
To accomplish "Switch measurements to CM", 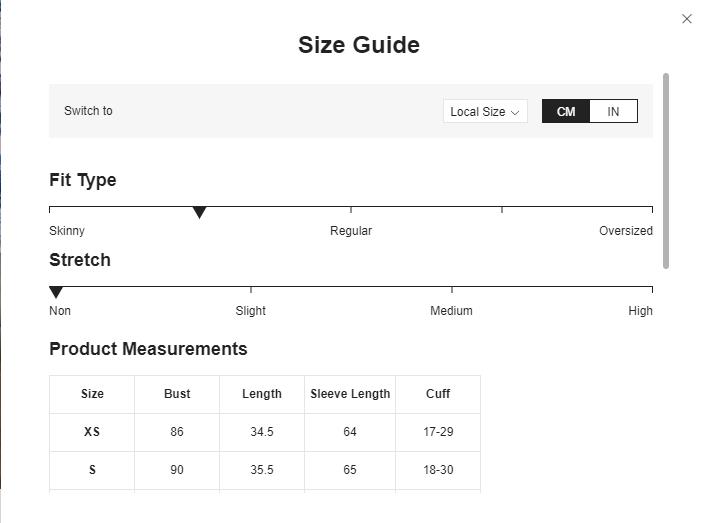I will pyautogui.click(x=566, y=112).
